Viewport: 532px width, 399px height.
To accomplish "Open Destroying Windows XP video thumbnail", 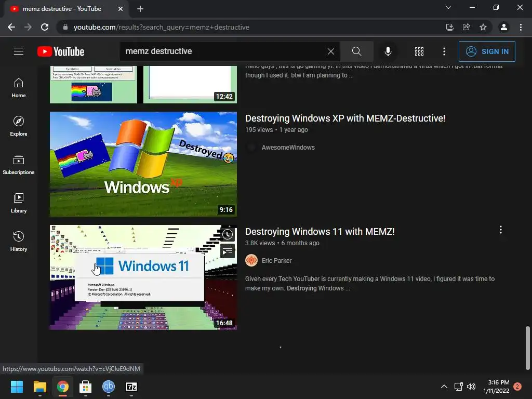I will coord(143,164).
